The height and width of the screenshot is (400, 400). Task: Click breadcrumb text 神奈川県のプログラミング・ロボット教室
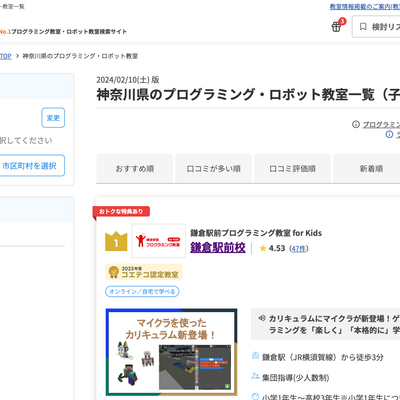coord(80,56)
